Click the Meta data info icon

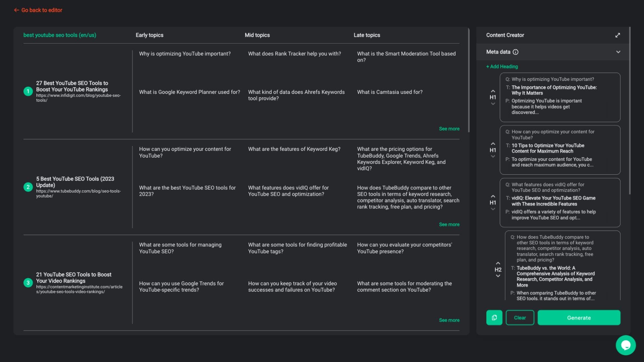[x=516, y=52]
